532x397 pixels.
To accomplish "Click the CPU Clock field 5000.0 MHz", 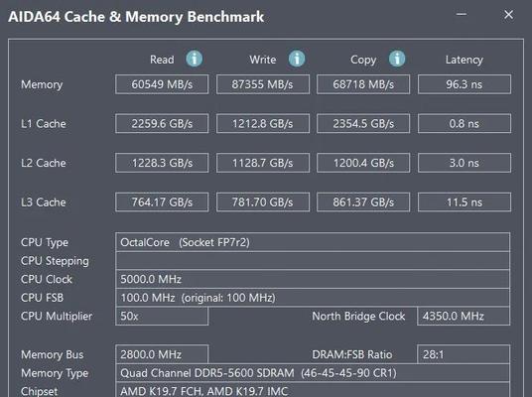I will tap(313, 279).
